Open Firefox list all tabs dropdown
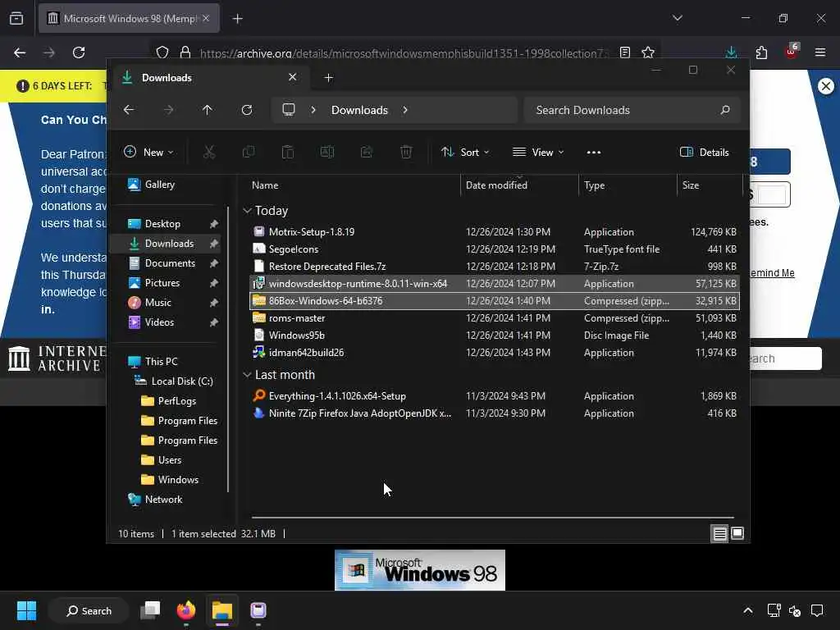This screenshot has height=630, width=840. (x=677, y=18)
